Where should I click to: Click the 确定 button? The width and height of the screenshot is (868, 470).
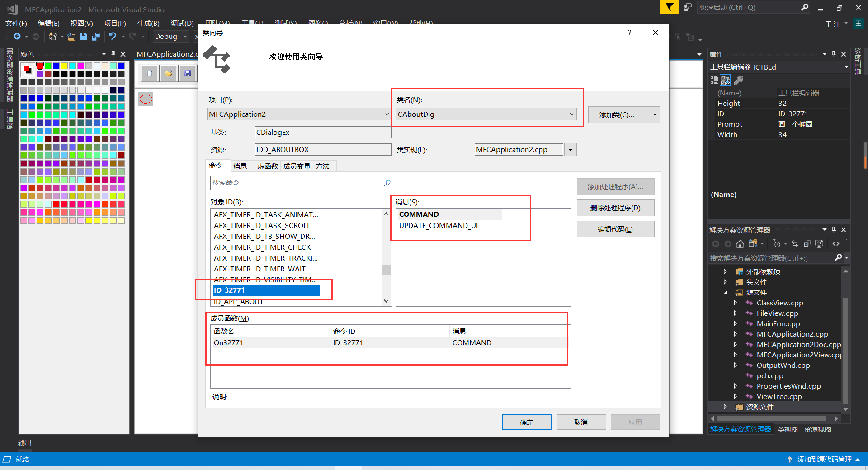[x=527, y=422]
